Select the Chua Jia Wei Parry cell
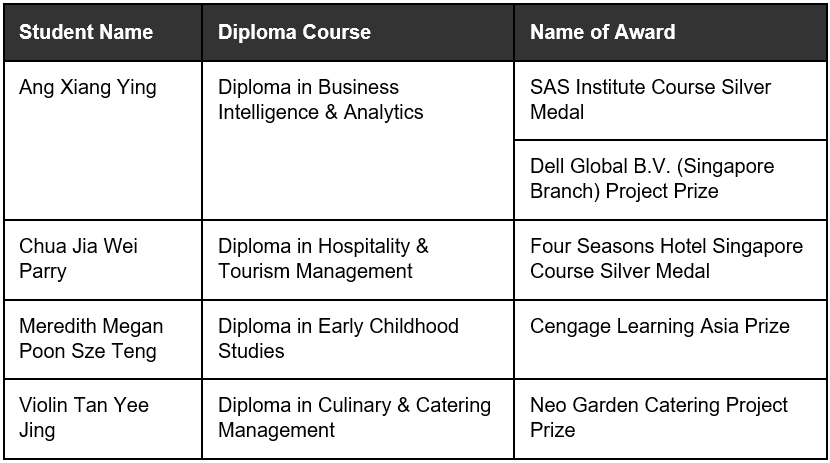The image size is (830, 463). [x=103, y=260]
